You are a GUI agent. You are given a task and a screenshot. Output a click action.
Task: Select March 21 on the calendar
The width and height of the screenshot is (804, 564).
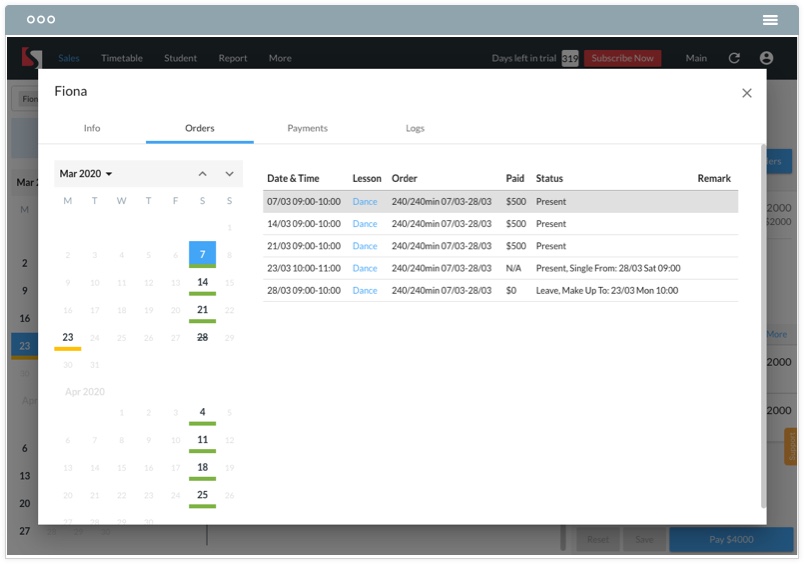click(x=202, y=310)
